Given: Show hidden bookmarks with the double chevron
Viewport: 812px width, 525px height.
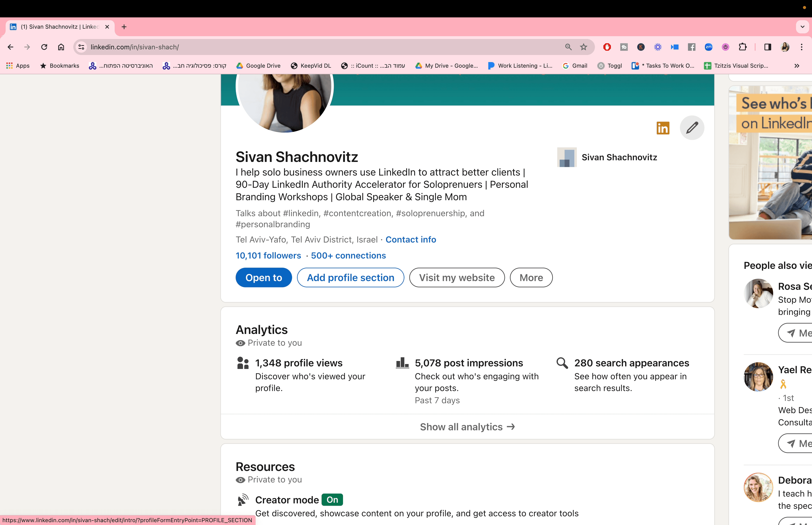Looking at the screenshot, I should [797, 66].
